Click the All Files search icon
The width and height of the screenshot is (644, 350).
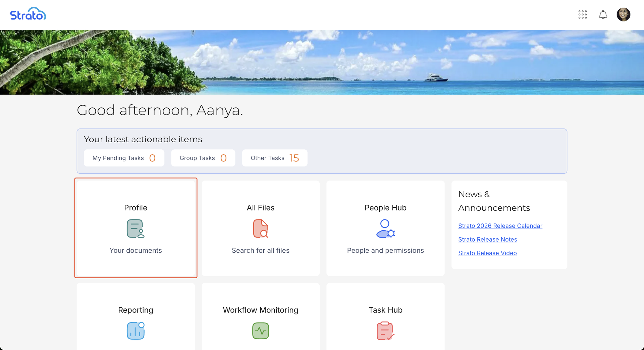pyautogui.click(x=261, y=229)
